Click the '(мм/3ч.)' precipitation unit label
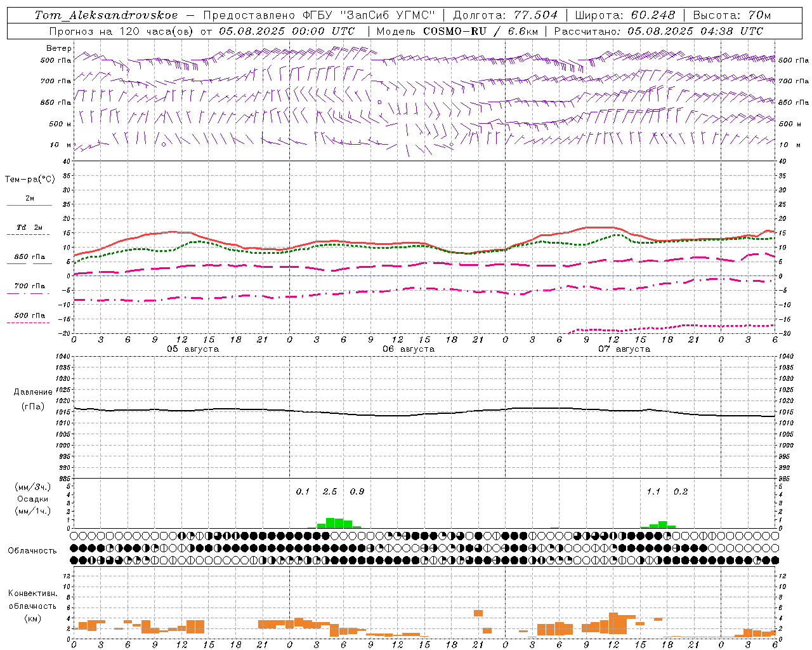812x650 pixels. tap(33, 487)
